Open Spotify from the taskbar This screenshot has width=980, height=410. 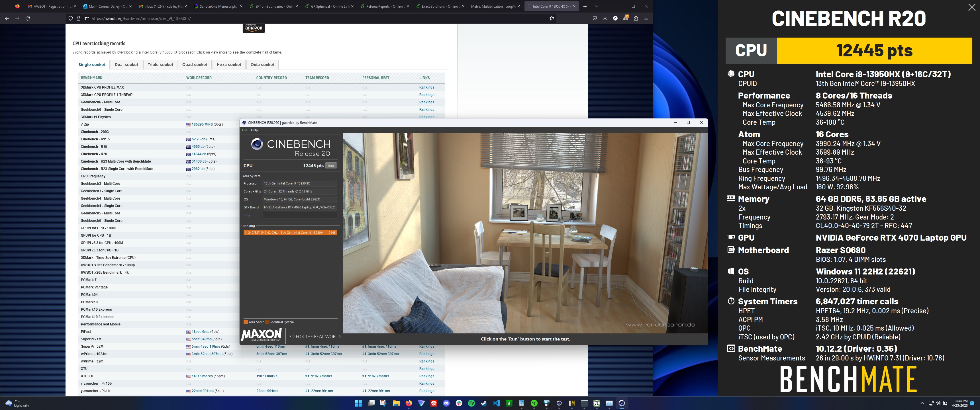coord(471,403)
